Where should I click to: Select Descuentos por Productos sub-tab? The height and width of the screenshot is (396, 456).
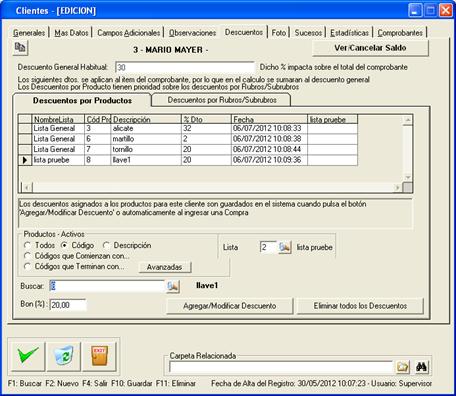(82, 100)
